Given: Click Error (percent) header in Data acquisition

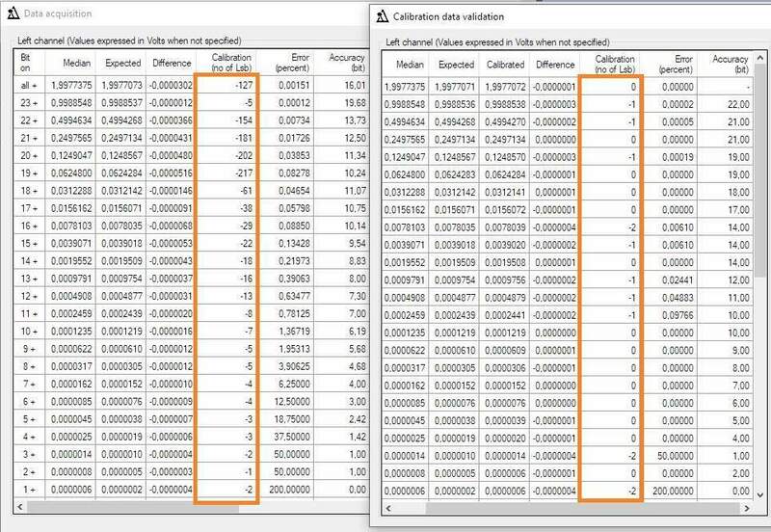Looking at the screenshot, I should (293, 63).
